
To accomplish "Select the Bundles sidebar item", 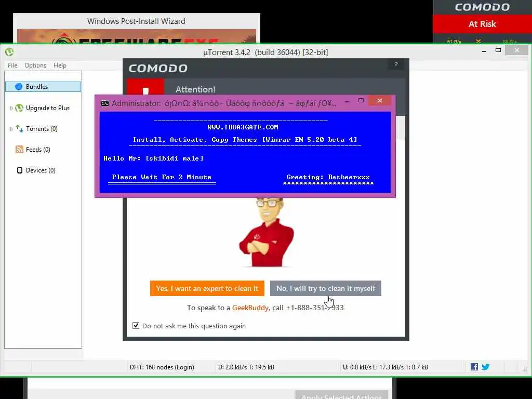I will pos(43,87).
